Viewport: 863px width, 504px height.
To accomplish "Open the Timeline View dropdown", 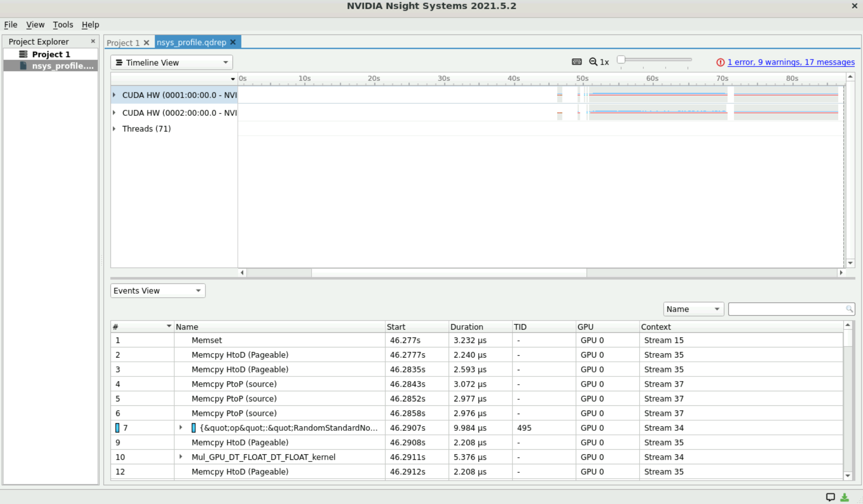I will point(171,62).
